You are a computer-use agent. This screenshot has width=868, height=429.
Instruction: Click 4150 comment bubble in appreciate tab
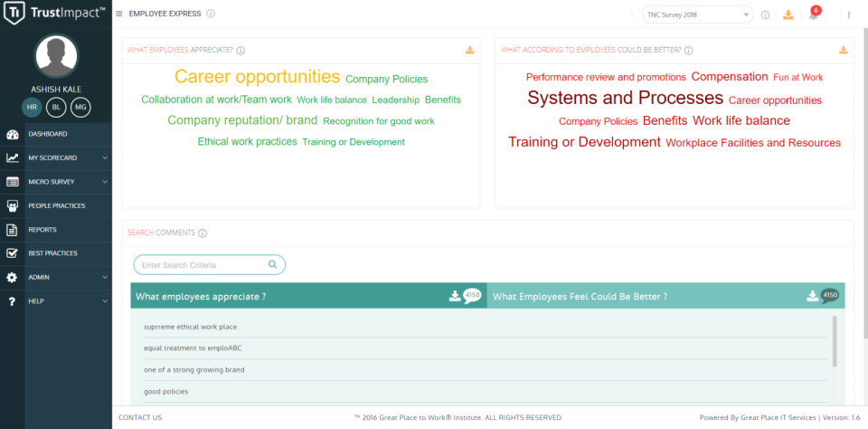[472, 296]
